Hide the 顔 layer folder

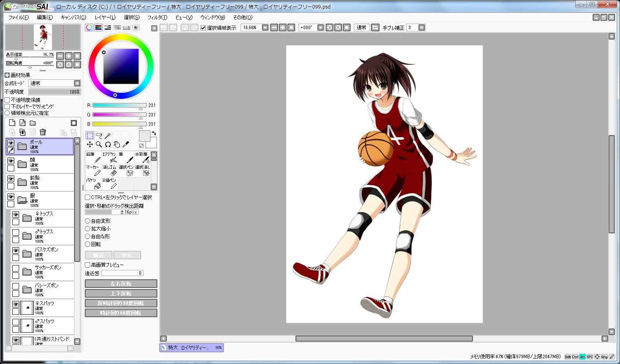(11, 161)
